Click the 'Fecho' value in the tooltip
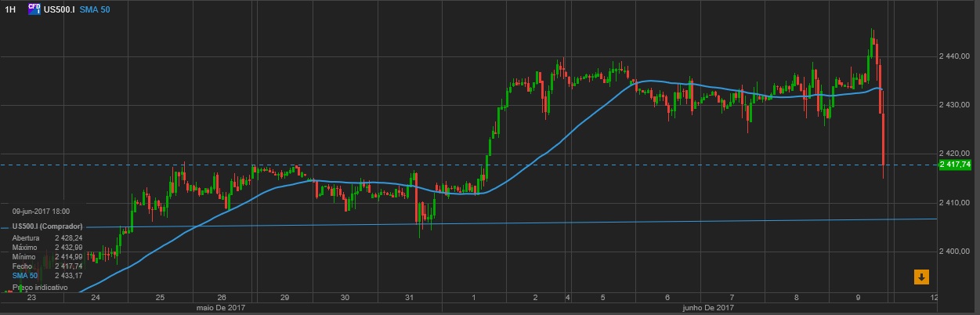The image size is (980, 315). pos(69,266)
